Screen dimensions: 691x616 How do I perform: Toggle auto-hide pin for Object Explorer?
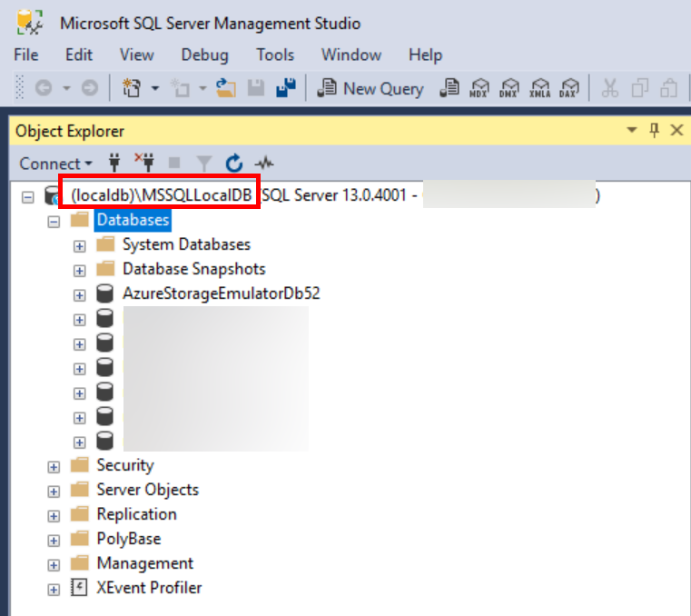pyautogui.click(x=655, y=130)
